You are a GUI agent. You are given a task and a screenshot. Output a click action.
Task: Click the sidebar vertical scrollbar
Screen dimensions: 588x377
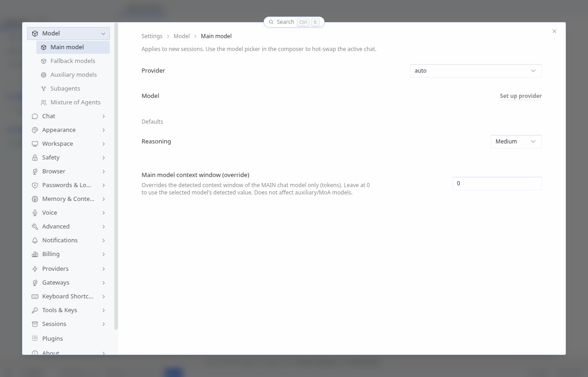click(x=116, y=176)
